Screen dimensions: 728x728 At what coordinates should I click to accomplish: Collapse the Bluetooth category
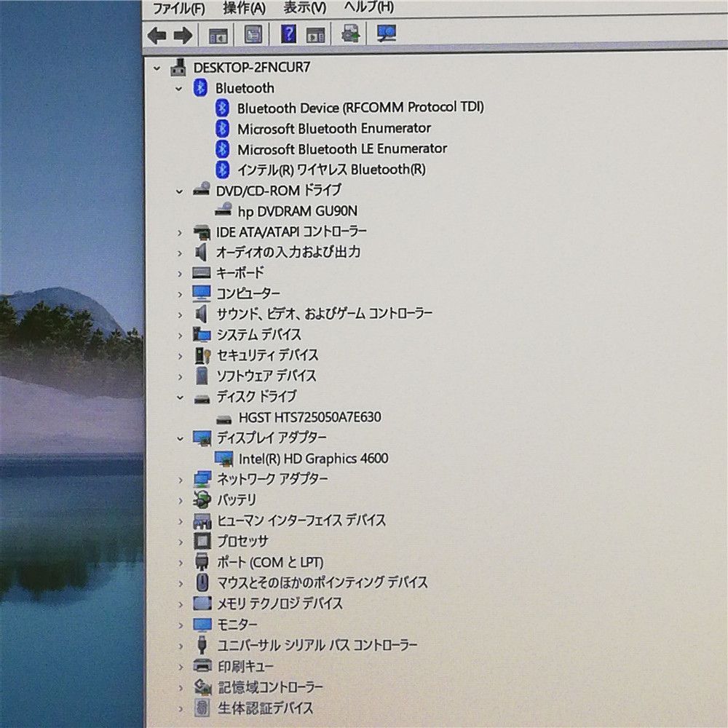[x=179, y=89]
